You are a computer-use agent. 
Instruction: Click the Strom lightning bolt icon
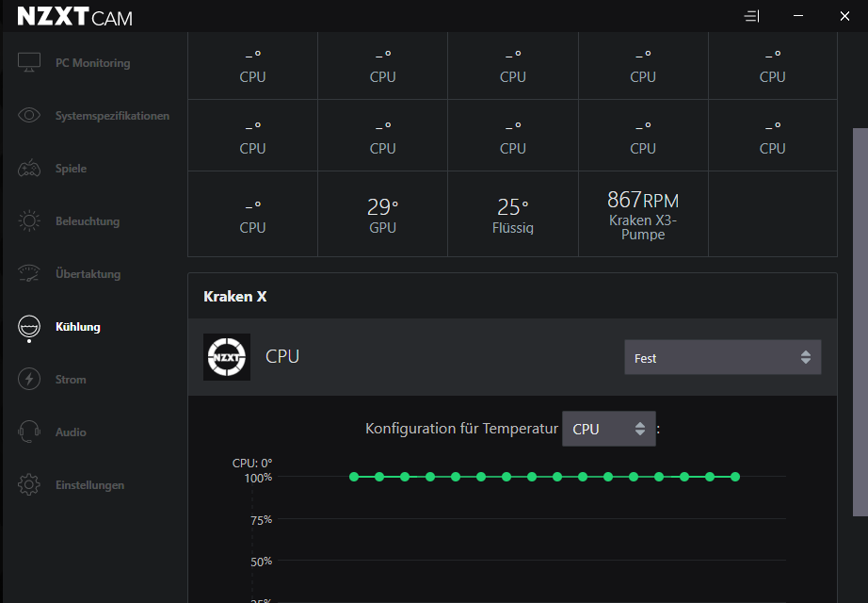pyautogui.click(x=29, y=379)
